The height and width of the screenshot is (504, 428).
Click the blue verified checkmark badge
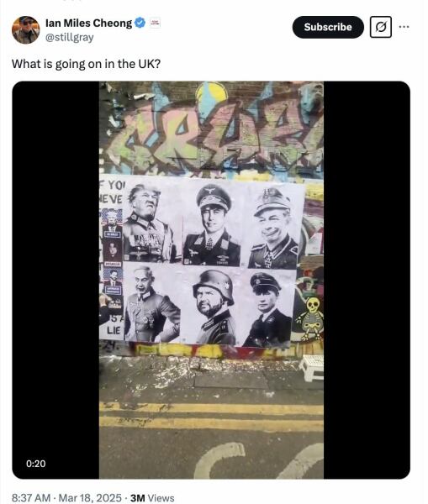[140, 24]
